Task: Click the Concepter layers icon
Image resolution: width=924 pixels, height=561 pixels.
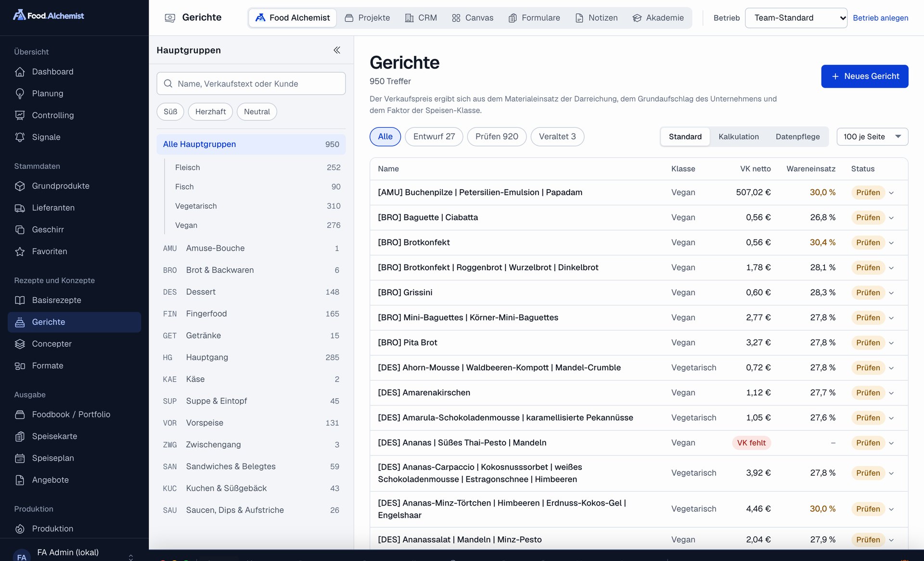Action: click(x=20, y=344)
